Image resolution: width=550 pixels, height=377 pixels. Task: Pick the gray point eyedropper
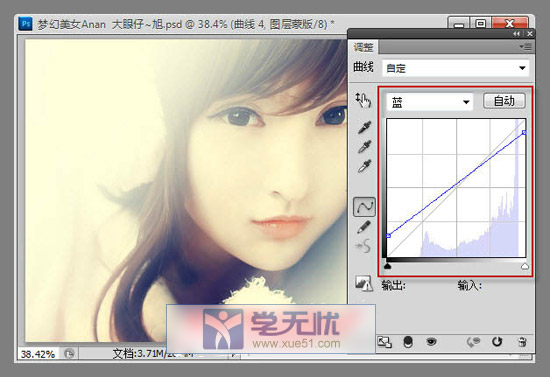[364, 147]
